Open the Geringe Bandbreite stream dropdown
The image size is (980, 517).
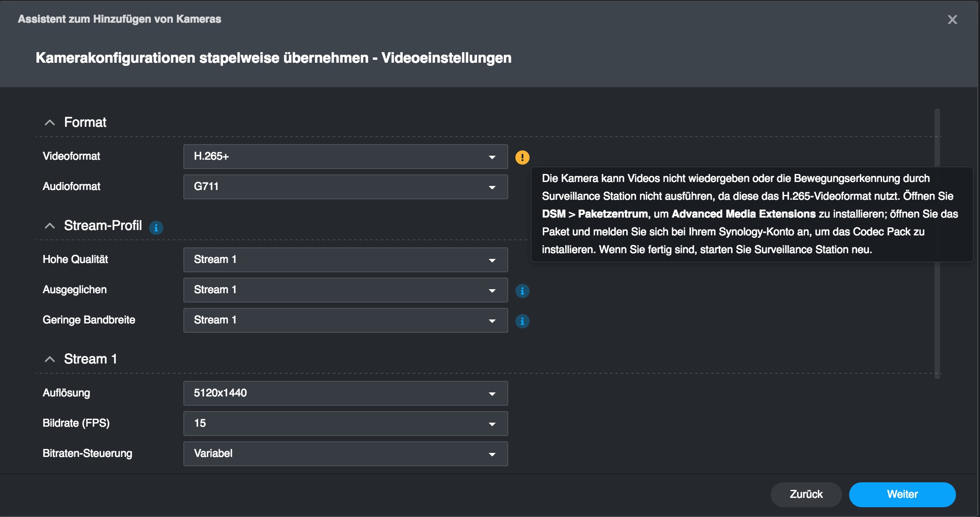(x=345, y=320)
